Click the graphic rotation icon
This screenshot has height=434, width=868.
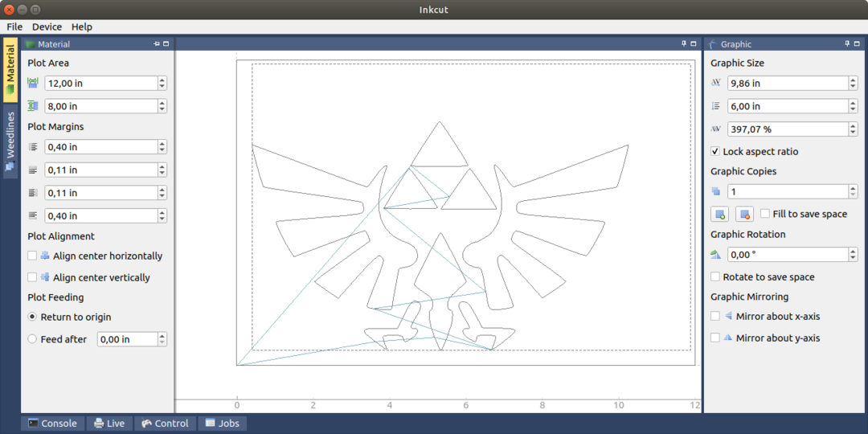(x=716, y=255)
